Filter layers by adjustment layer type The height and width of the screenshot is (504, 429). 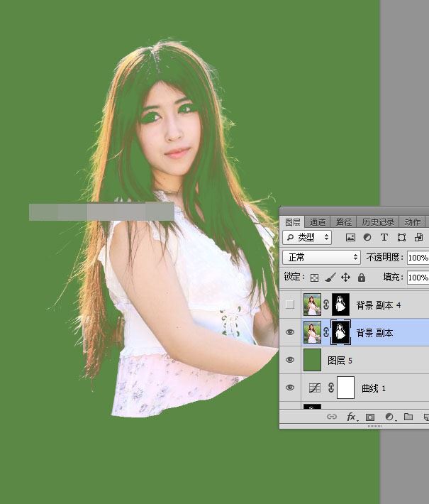pyautogui.click(x=367, y=237)
